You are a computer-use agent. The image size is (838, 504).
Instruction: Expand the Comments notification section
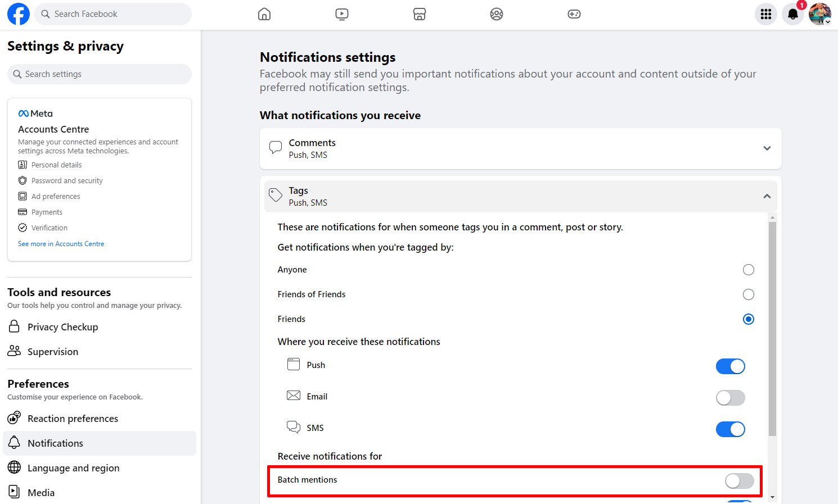pyautogui.click(x=767, y=148)
